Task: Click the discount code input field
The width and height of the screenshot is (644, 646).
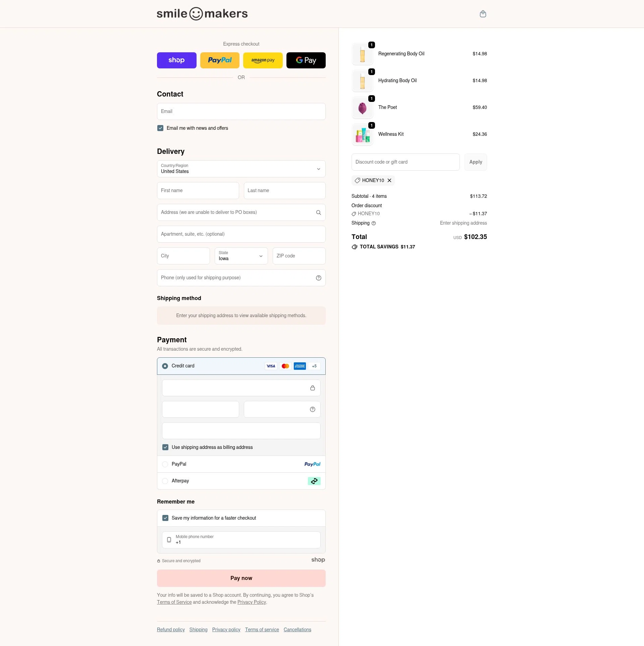Action: 405,162
